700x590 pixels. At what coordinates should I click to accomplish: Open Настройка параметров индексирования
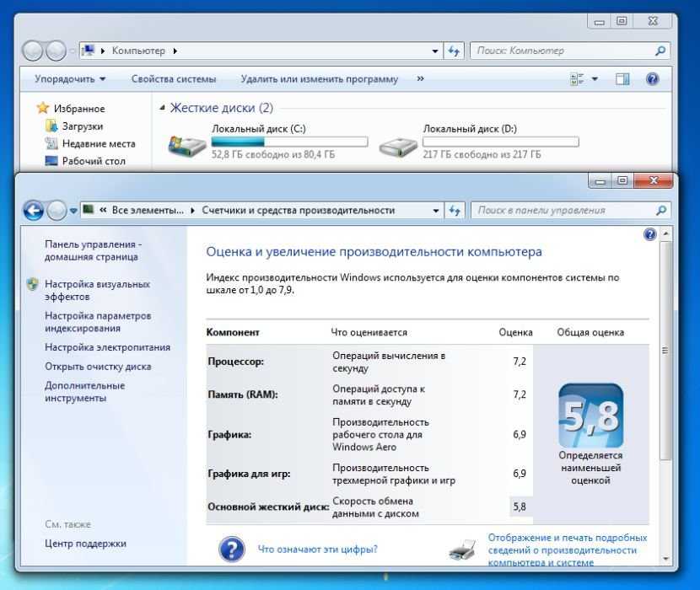98,322
